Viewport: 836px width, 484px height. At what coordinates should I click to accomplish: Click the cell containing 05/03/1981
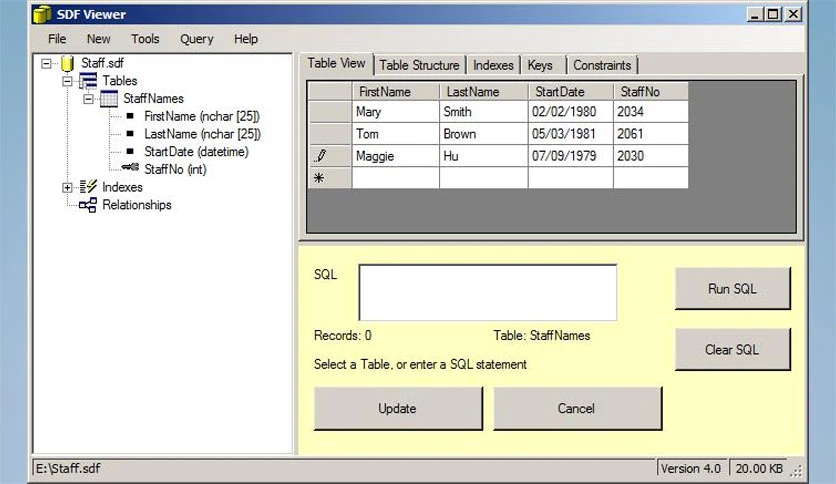tap(571, 134)
